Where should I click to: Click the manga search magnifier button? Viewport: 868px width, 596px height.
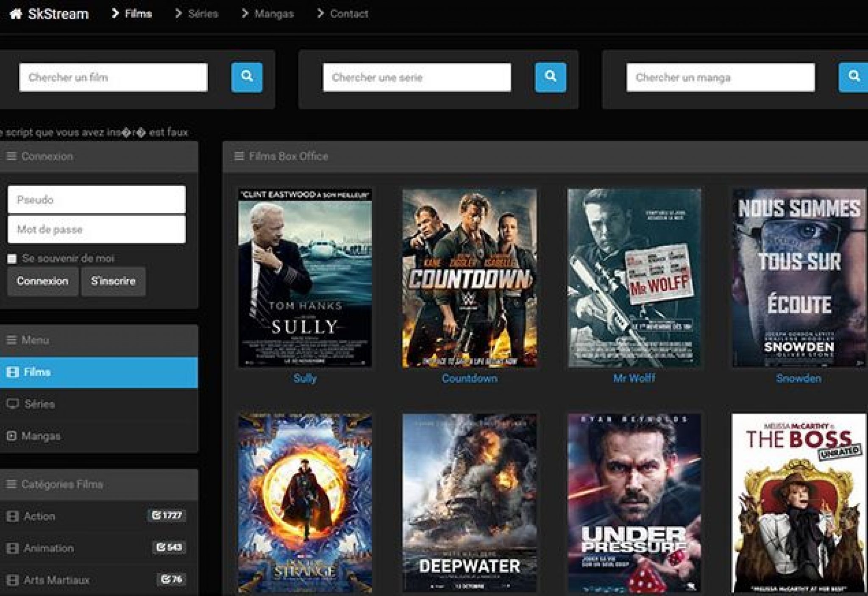853,77
